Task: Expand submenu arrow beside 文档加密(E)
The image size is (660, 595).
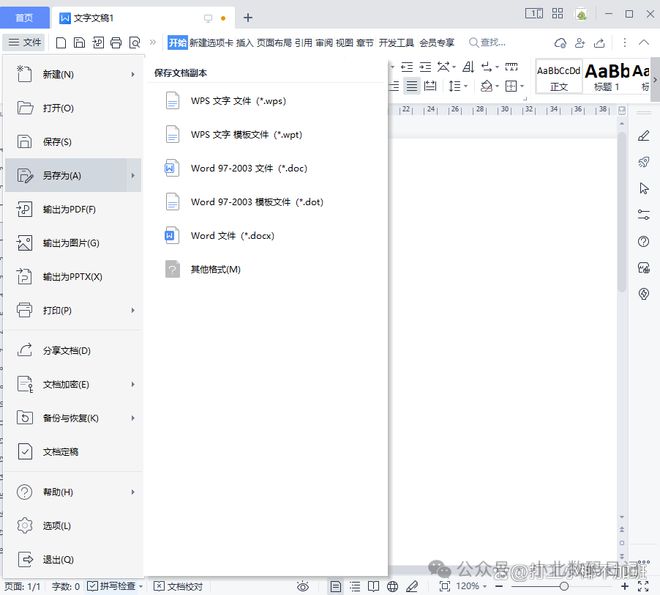Action: pos(133,384)
